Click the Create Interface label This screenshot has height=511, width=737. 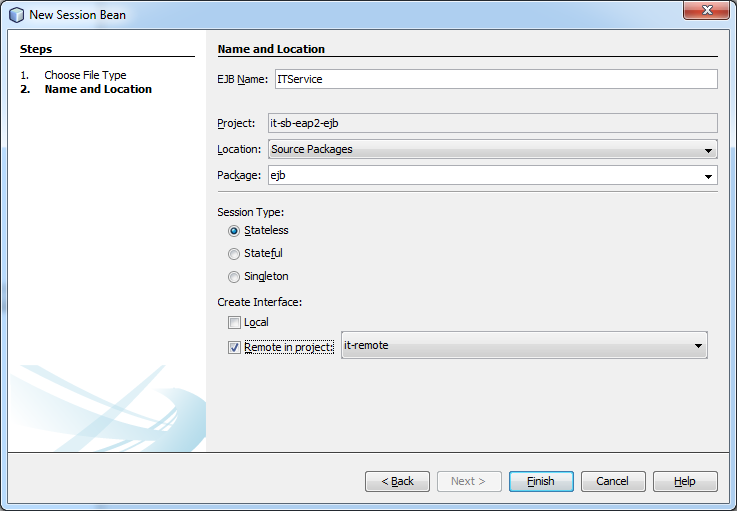click(259, 302)
